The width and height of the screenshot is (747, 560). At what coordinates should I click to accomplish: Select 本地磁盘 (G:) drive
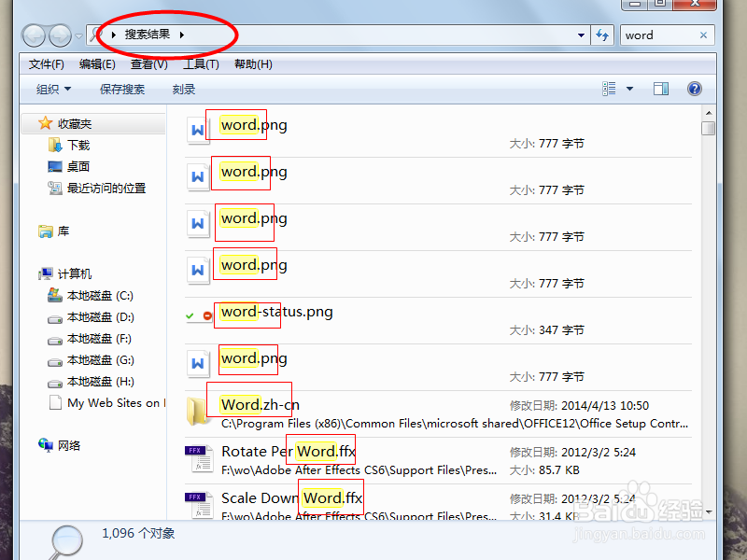click(x=101, y=360)
